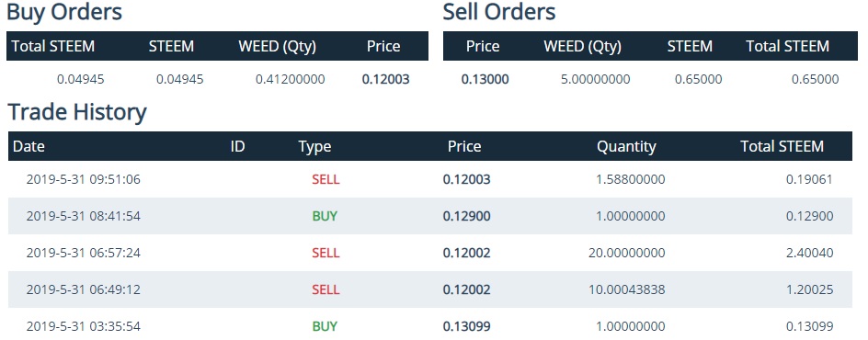Screen dimensions: 868x340
Task: Select the 06:49:12 SELL trade row
Action: tap(430, 289)
